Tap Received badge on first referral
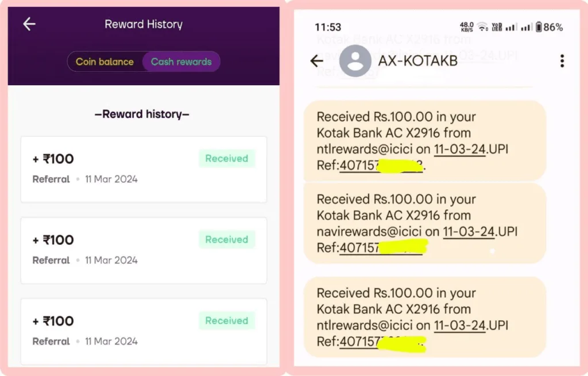588x376 pixels. coord(226,159)
